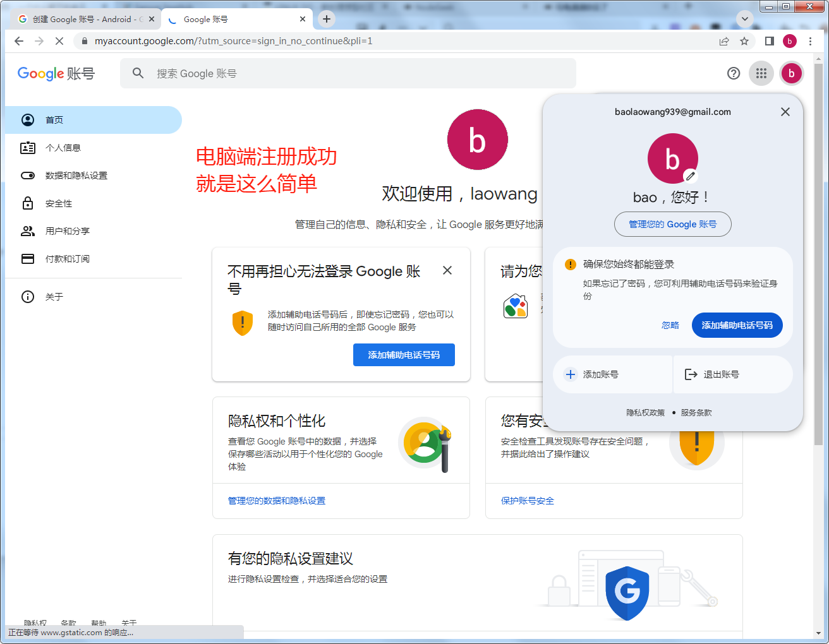Open 数据和隐私设置 in the sidebar
This screenshot has width=829, height=644.
pos(76,176)
